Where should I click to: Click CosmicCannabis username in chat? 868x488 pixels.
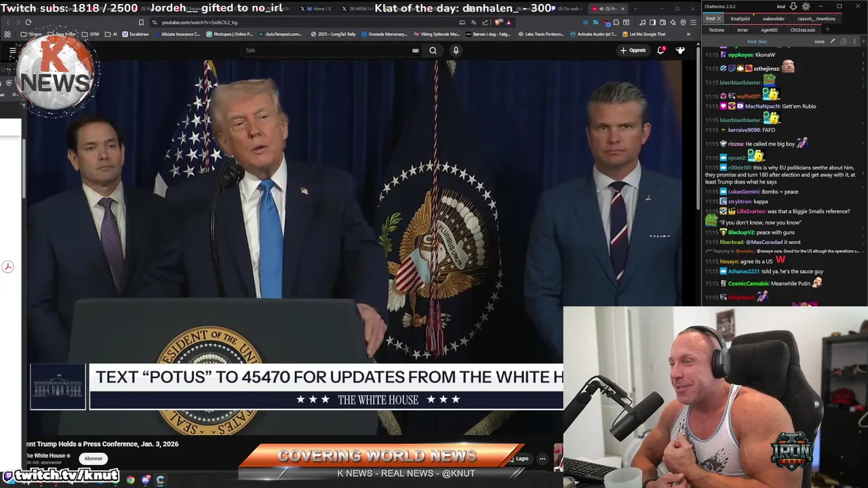(x=749, y=284)
